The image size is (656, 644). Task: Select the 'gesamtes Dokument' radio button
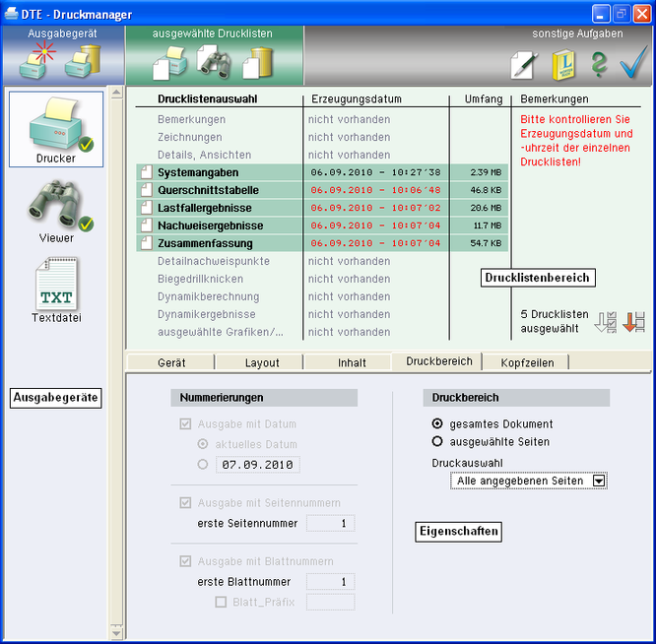tap(437, 423)
